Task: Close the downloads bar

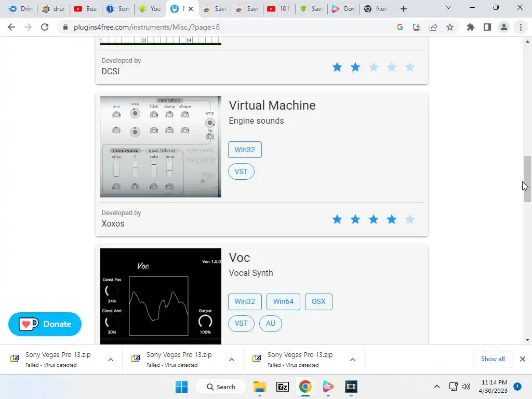Action: [523, 359]
